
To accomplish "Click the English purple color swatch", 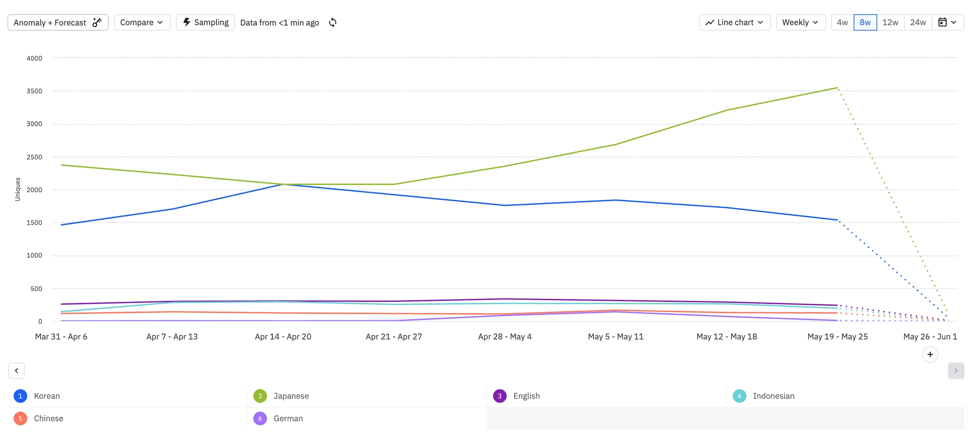I will tap(500, 396).
